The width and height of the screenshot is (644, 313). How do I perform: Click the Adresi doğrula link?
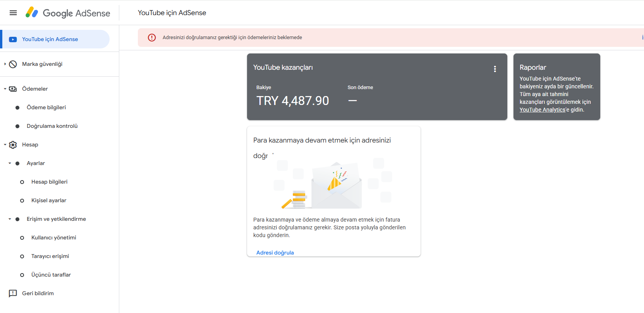[x=275, y=253]
